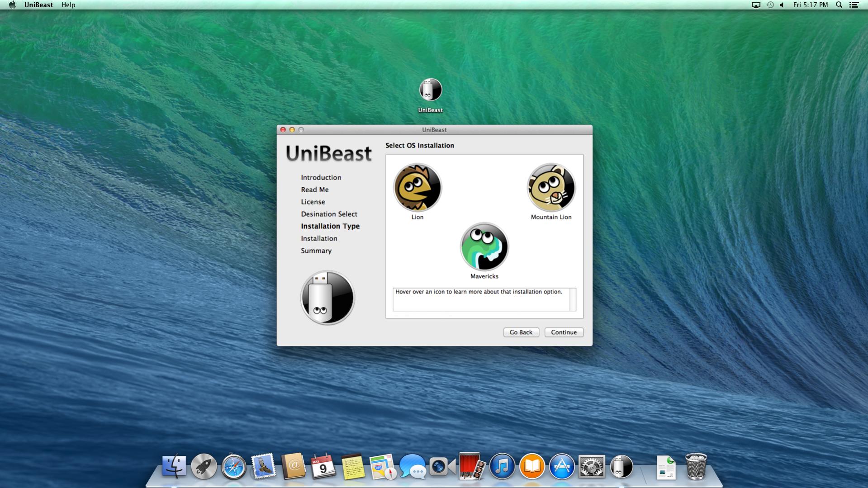Click the Go Back button
The height and width of the screenshot is (488, 868).
[521, 332]
